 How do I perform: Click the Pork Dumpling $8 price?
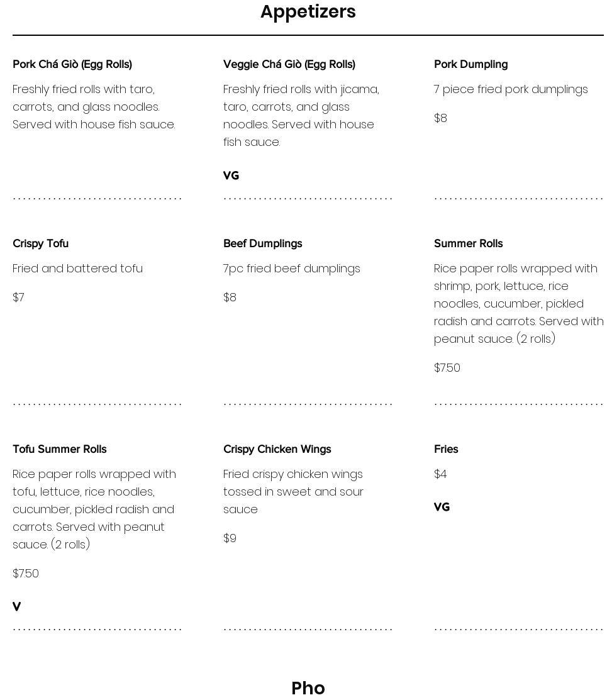pos(440,118)
